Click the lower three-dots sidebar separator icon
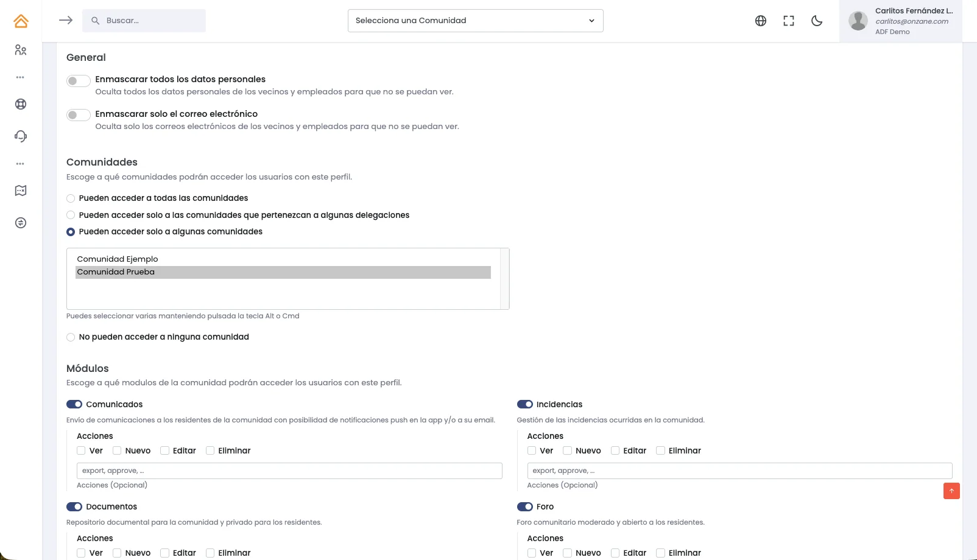977x560 pixels. [x=20, y=164]
